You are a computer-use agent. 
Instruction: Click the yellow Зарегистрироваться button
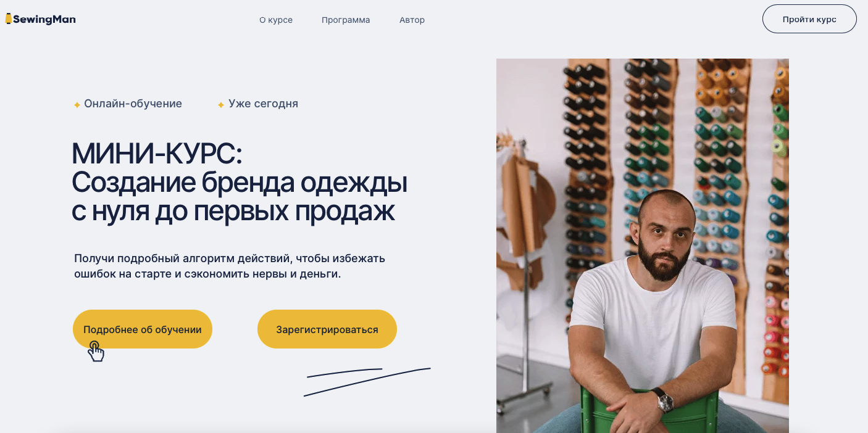327,329
